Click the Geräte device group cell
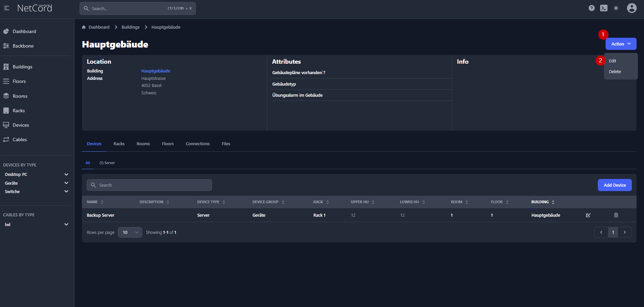644x307 pixels. (x=259, y=215)
